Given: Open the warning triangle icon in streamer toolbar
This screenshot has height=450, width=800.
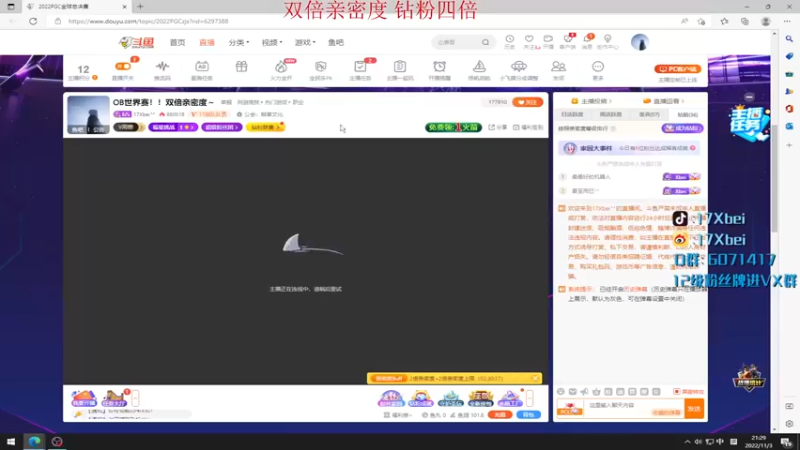Looking at the screenshot, I should [x=479, y=66].
